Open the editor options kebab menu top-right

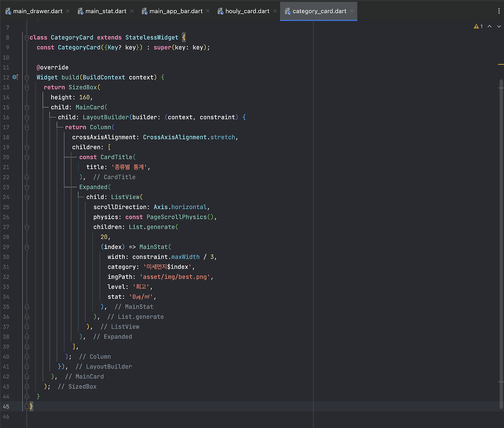[x=498, y=11]
